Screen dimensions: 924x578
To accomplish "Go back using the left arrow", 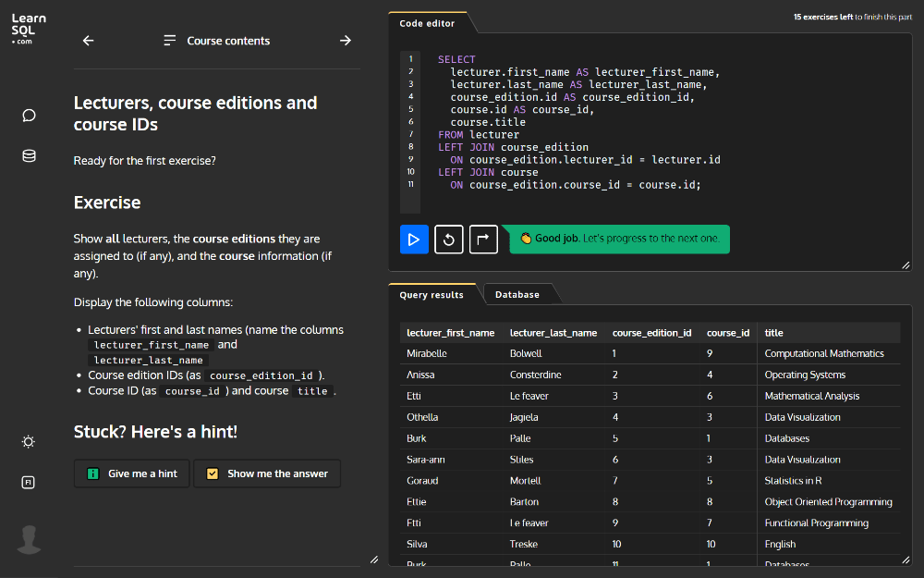I will (88, 41).
